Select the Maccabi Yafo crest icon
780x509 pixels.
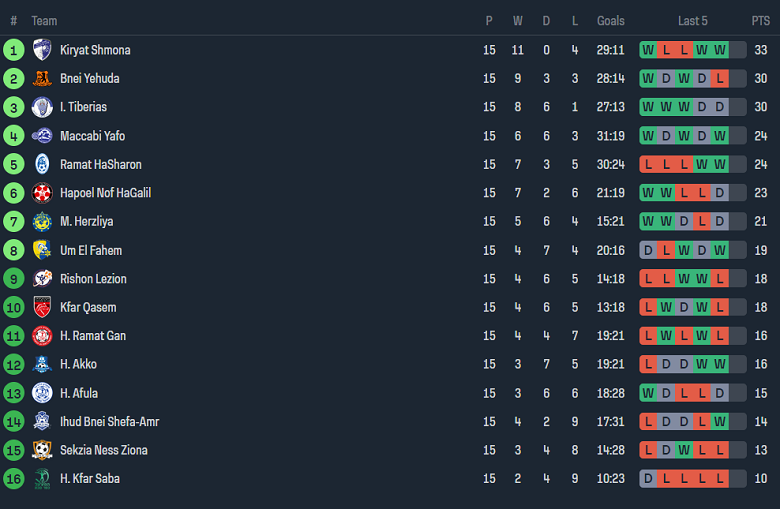click(x=42, y=136)
